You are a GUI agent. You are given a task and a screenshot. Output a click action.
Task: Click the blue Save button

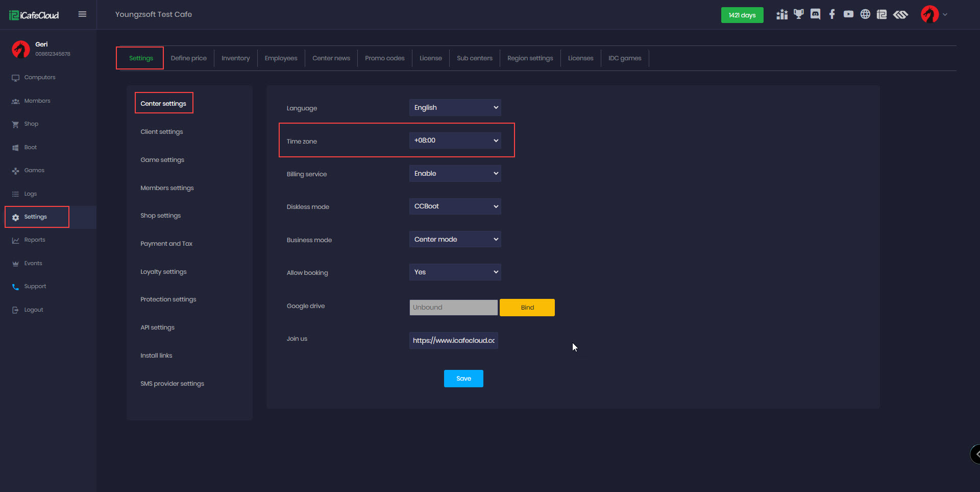[x=463, y=379]
